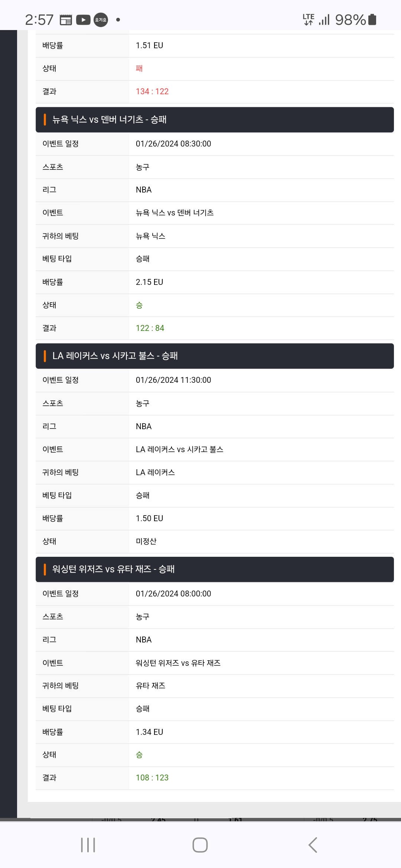Image resolution: width=401 pixels, height=868 pixels.
Task: Tap the dark left sidebar strip
Action: click(9, 424)
